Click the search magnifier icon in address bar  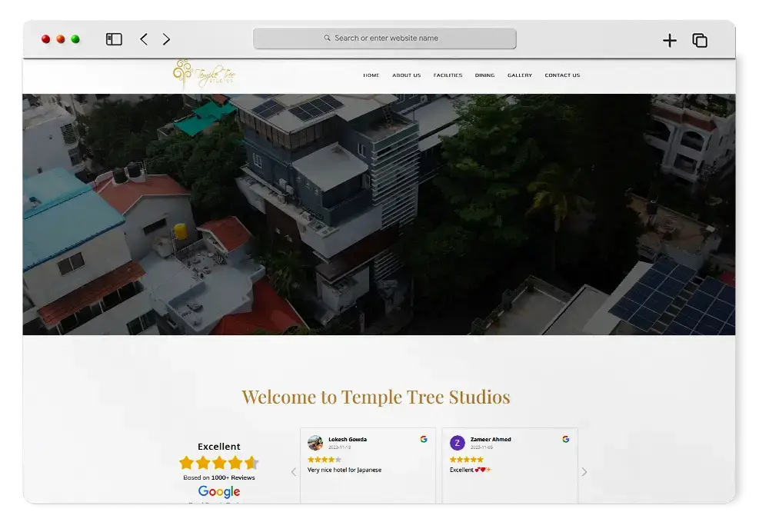pyautogui.click(x=327, y=38)
